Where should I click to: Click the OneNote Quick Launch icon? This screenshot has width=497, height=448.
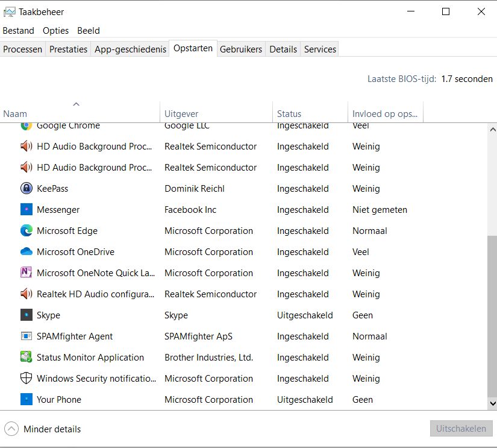click(26, 273)
